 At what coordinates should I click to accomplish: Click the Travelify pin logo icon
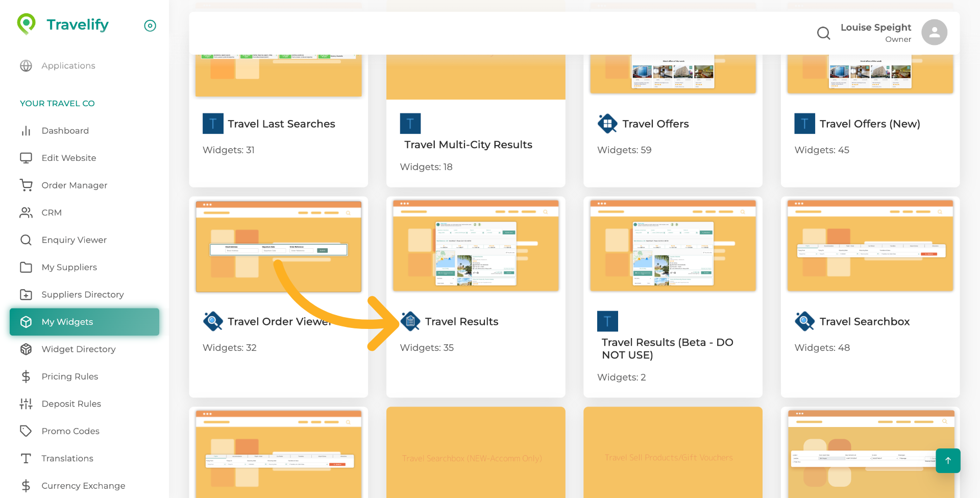[26, 24]
